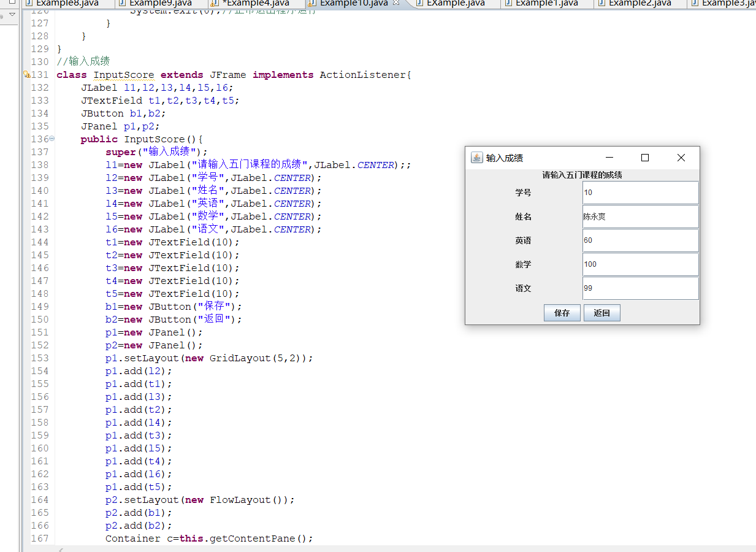Click the warning marker on line 131
Screen dimensions: 756x552
(x=26, y=75)
